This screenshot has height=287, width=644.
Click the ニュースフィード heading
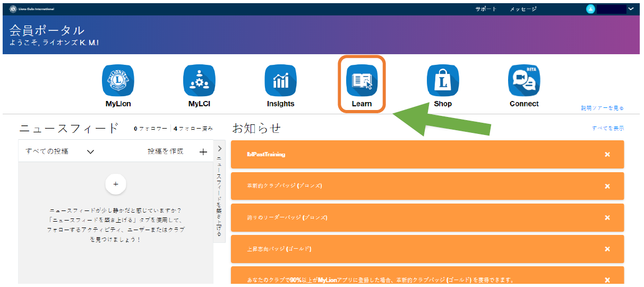click(69, 128)
